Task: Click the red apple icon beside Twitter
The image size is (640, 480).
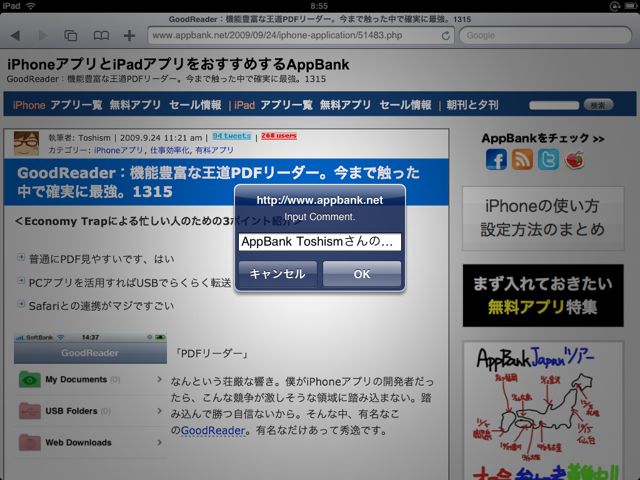Action: [574, 160]
